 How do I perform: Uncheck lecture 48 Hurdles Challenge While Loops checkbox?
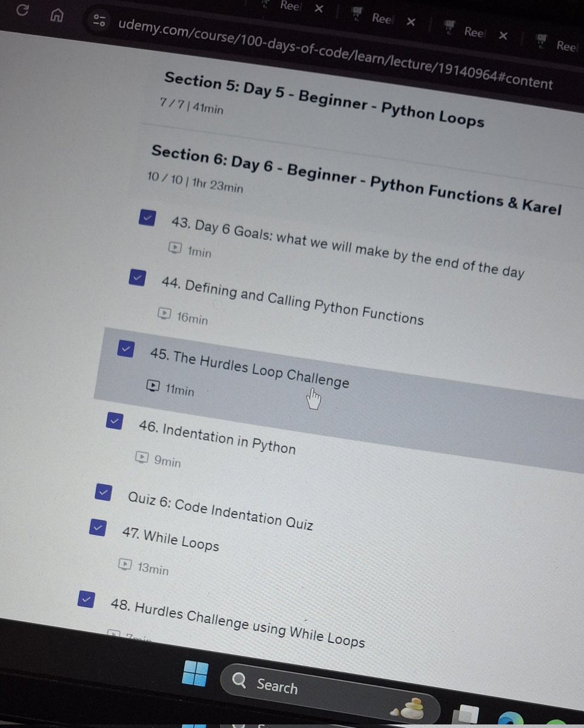(86, 600)
